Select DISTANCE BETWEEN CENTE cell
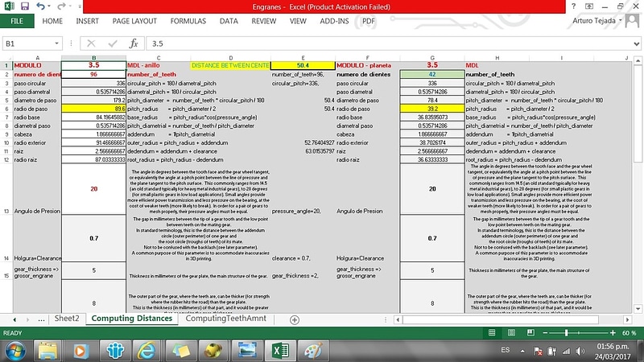This screenshot has width=644, height=362. [x=230, y=65]
